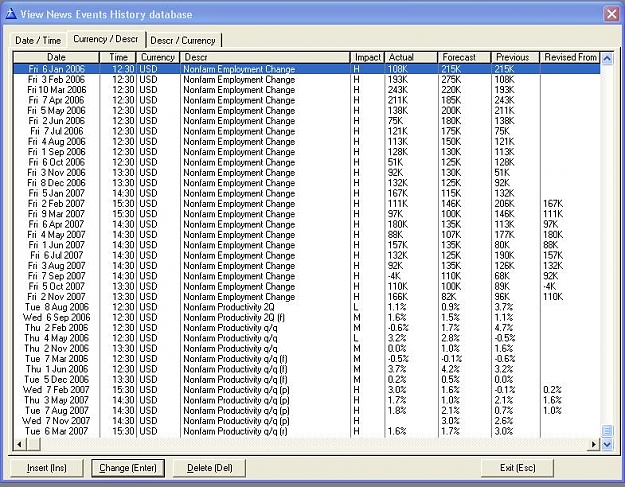Click the Revised From column header
Viewport: 625px width, 487px height.
[570, 57]
